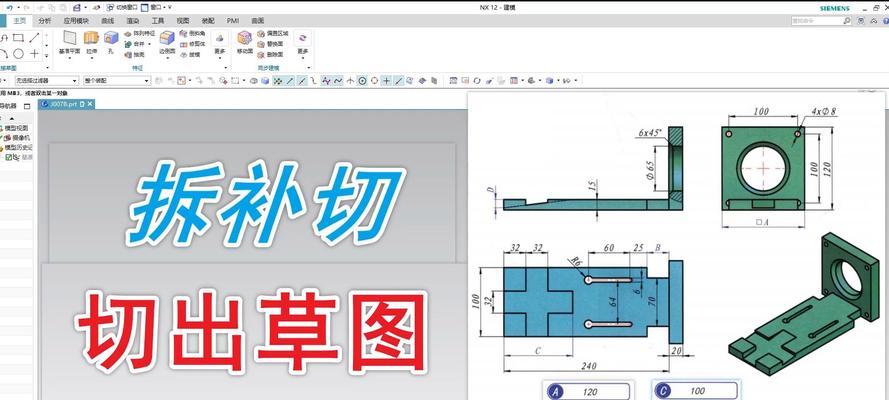The height and width of the screenshot is (400, 889).
Task: Expand the Extrude (拉伸) dropdown arrow
Action: coord(91,57)
